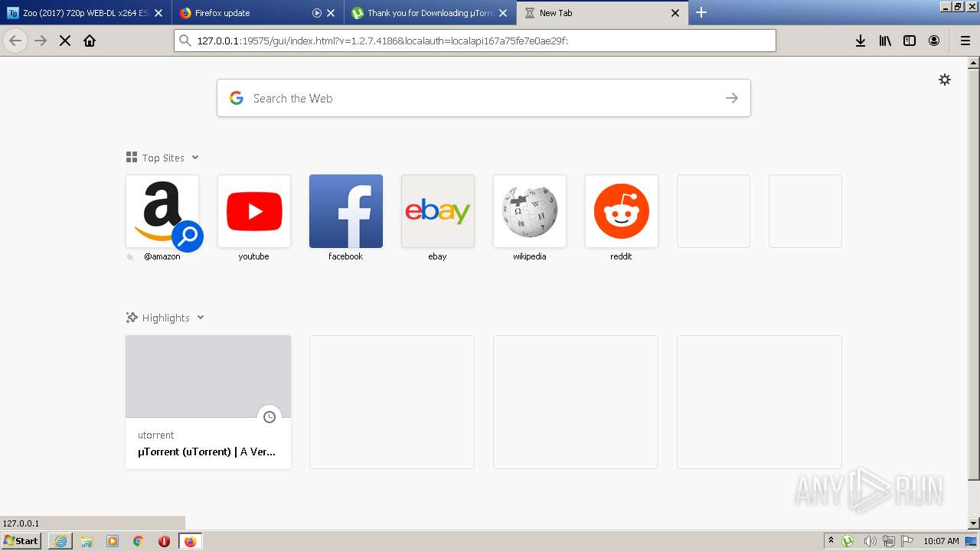Open the network tray icon

coord(889,541)
